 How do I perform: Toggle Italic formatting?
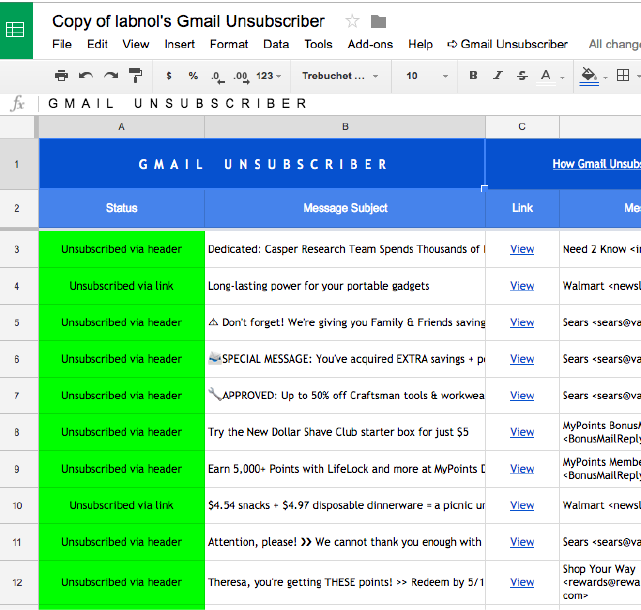498,75
